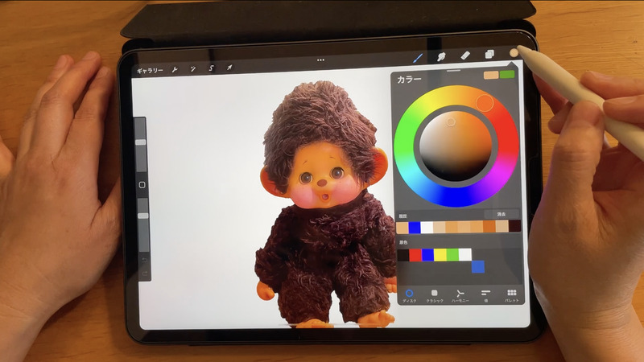Select the green secondary color swatch
Viewport: 644px width, 362px height.
[507, 74]
